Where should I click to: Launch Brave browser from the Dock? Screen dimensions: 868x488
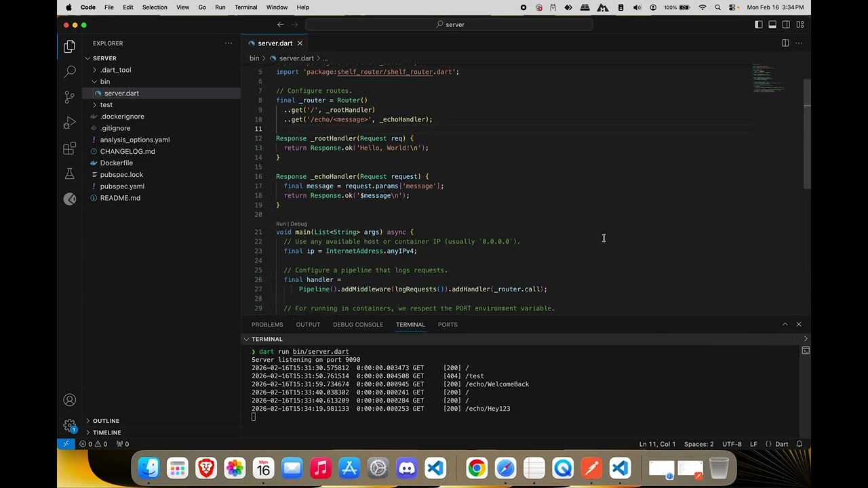(x=206, y=468)
